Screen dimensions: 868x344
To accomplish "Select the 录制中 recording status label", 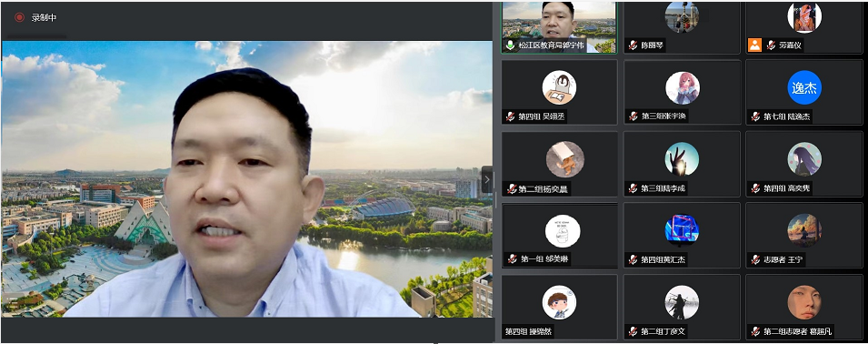I will click(44, 17).
